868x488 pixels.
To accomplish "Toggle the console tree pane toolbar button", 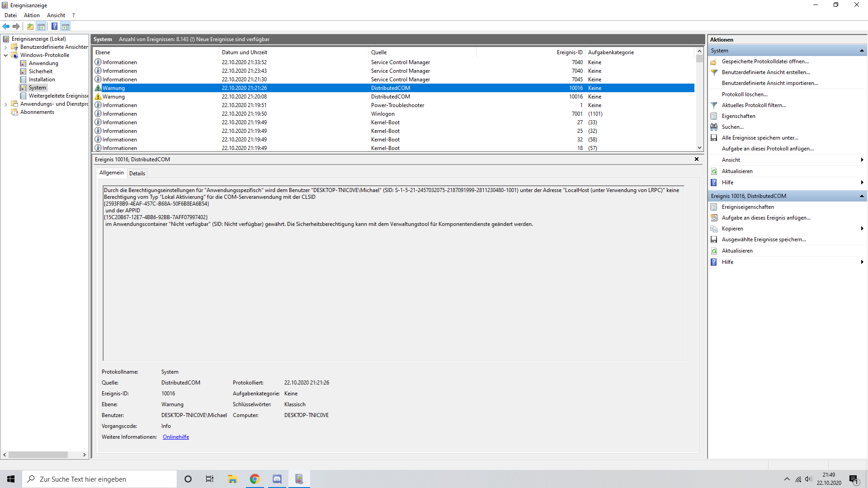I will (41, 26).
